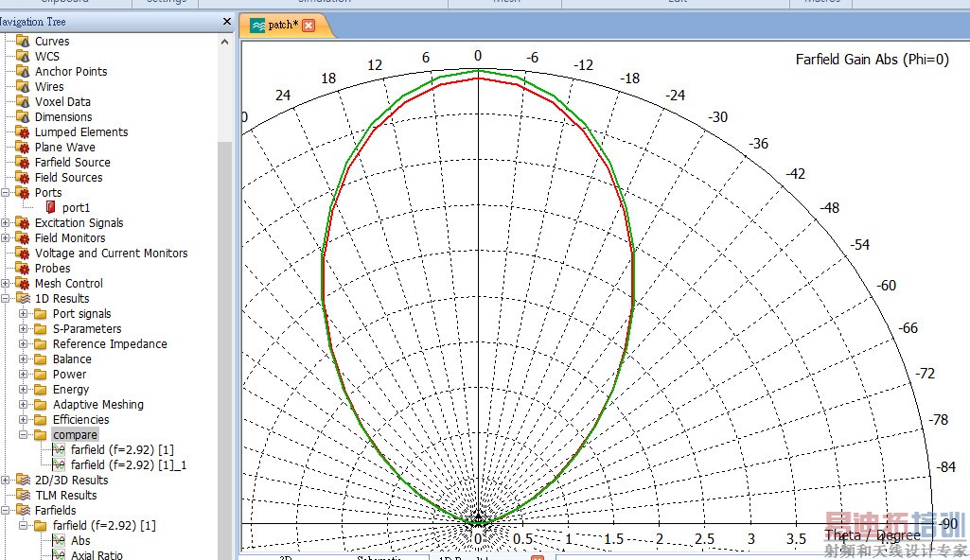970x560 pixels.
Task: Click curve icon of farfield (f=2.92) [1]_1
Action: [59, 464]
